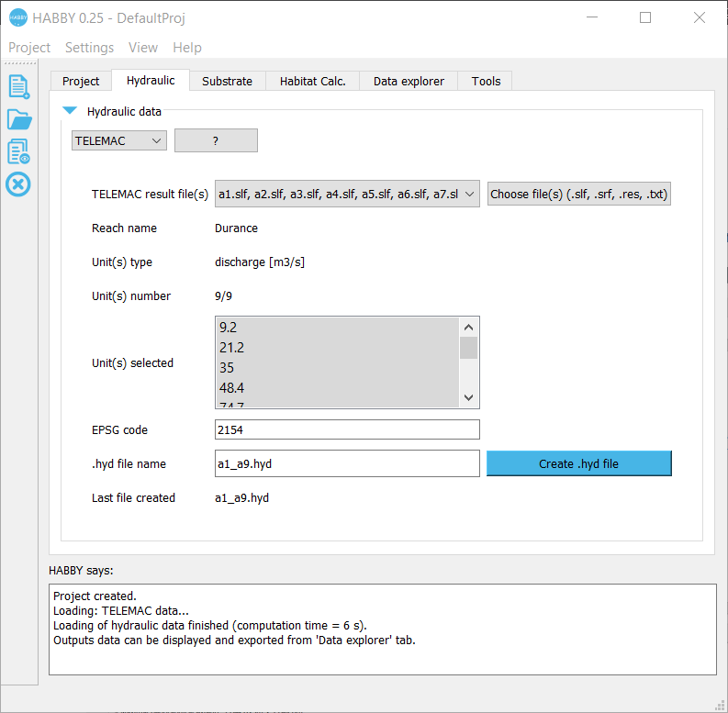Close project with the circled X icon
The height and width of the screenshot is (713, 728).
pyautogui.click(x=18, y=184)
